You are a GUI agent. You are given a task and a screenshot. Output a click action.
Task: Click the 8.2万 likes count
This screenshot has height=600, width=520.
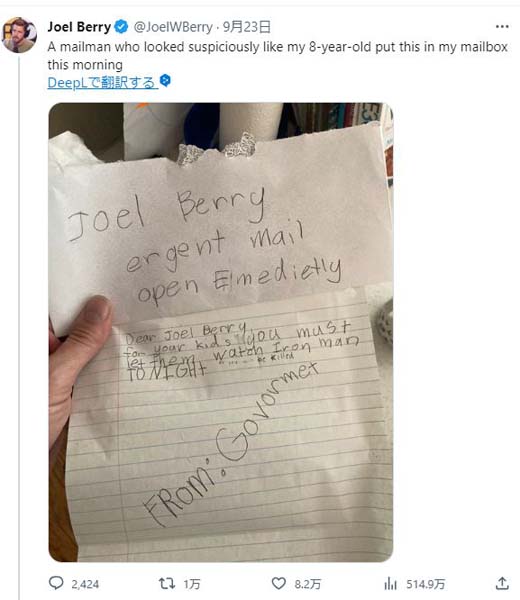click(x=307, y=584)
